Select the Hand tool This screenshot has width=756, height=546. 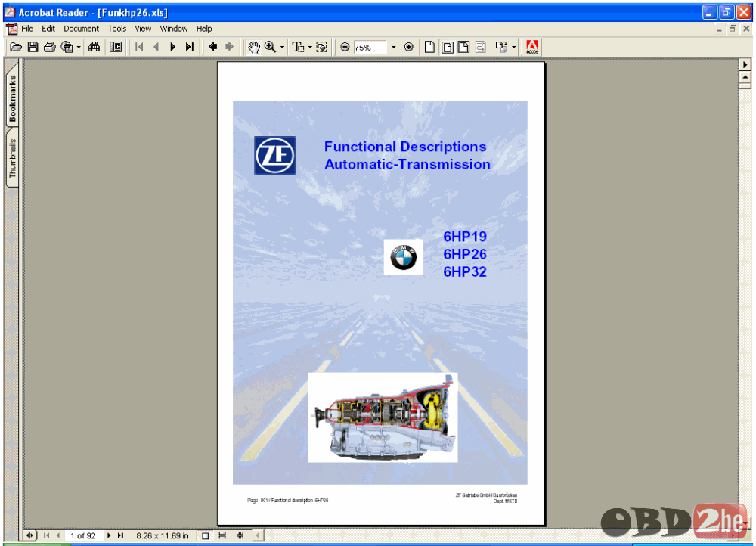[253, 47]
